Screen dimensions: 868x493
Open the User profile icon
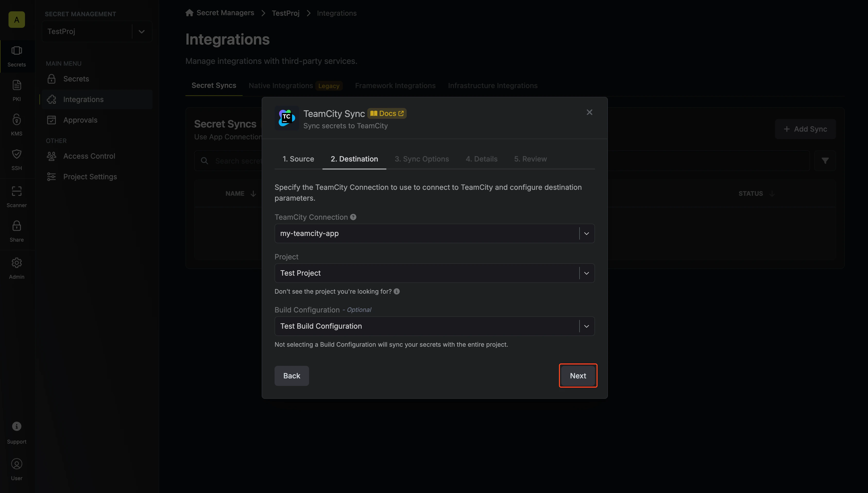click(x=16, y=464)
